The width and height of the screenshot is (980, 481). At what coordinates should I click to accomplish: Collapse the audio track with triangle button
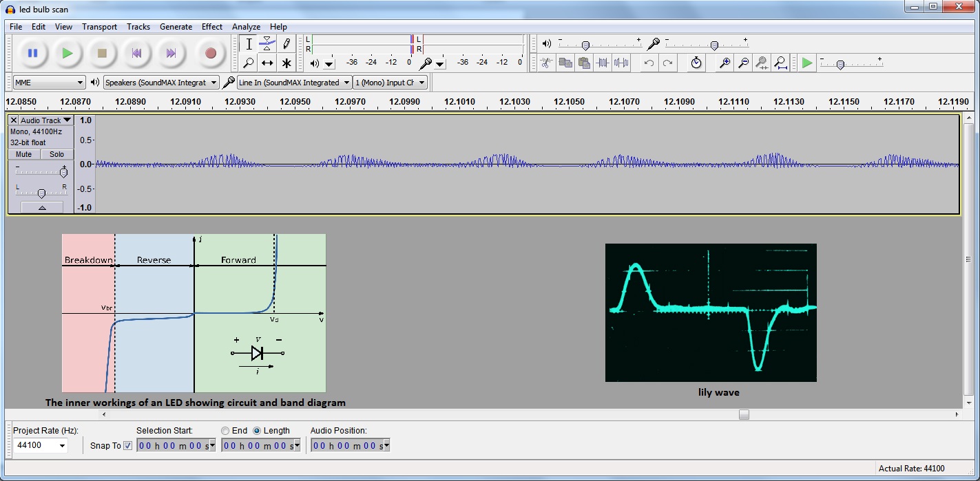coord(42,207)
